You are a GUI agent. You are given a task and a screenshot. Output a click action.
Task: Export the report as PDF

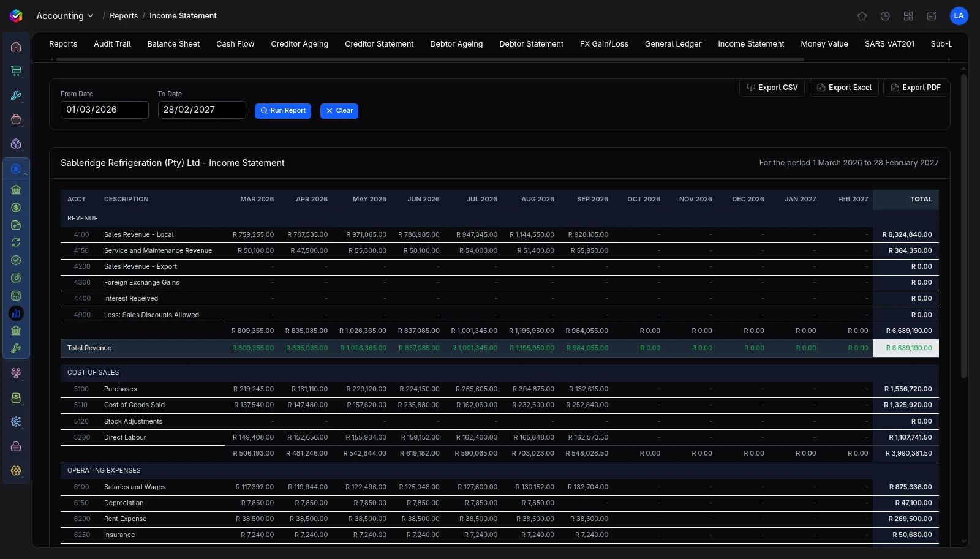point(916,88)
